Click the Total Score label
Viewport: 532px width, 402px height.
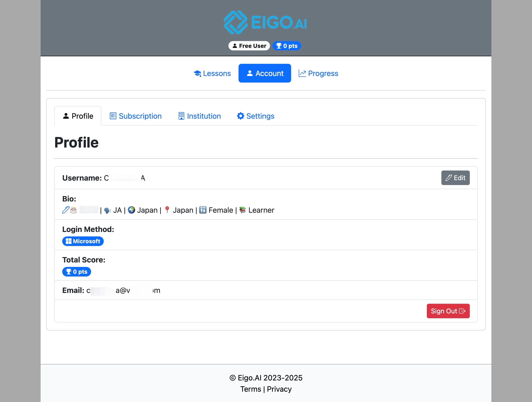(x=84, y=260)
